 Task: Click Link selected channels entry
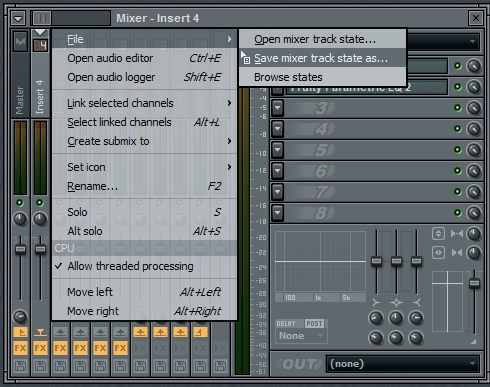(144, 103)
